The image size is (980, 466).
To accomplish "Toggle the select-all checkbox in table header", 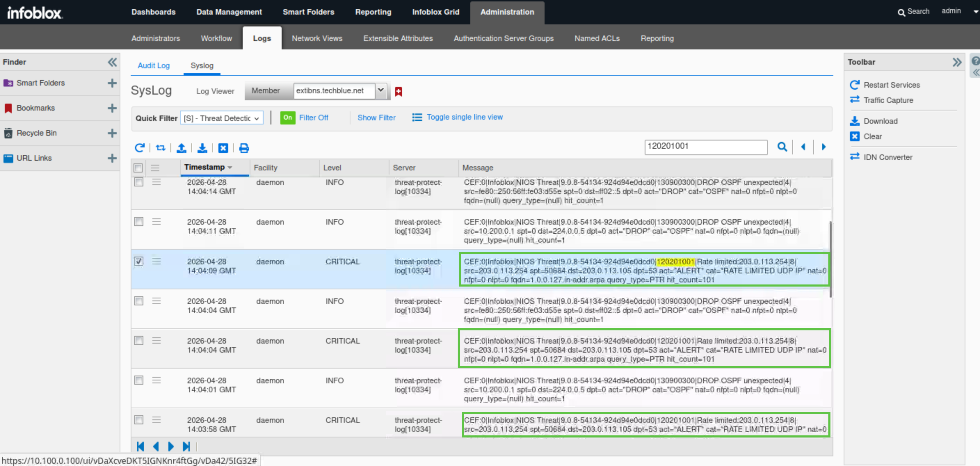I will pos(138,168).
